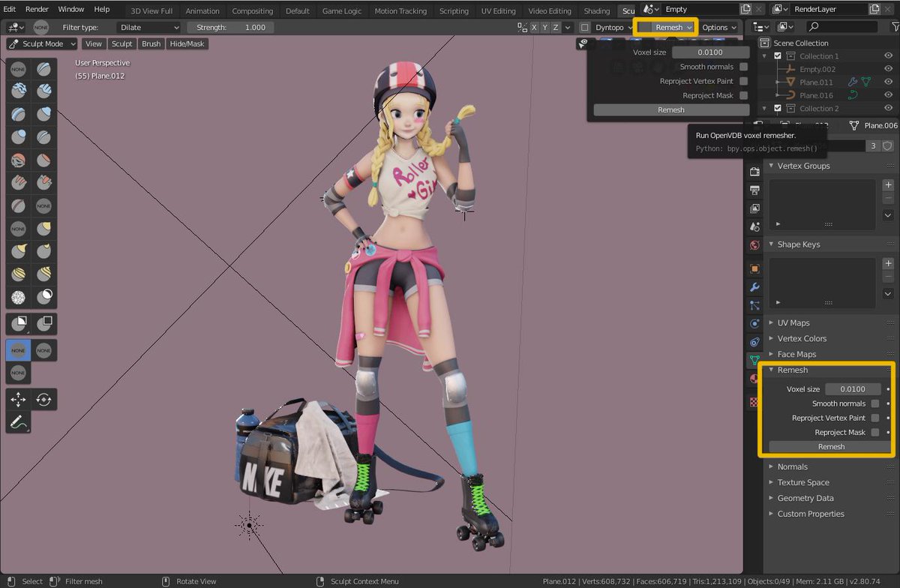Open the Window menu
The height and width of the screenshot is (588, 900).
pyautogui.click(x=71, y=9)
